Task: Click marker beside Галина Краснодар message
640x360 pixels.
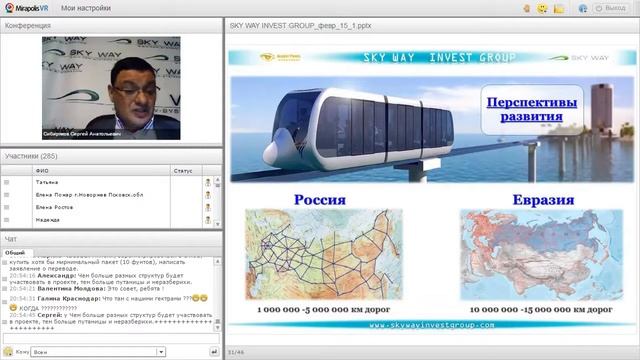Action: tap(5, 302)
